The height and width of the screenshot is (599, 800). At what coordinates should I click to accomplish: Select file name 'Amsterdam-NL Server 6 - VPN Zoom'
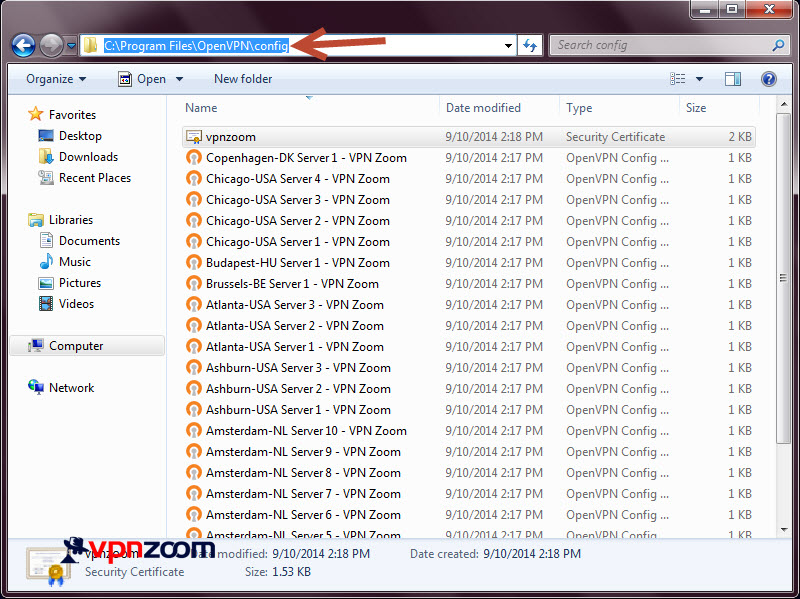click(303, 515)
